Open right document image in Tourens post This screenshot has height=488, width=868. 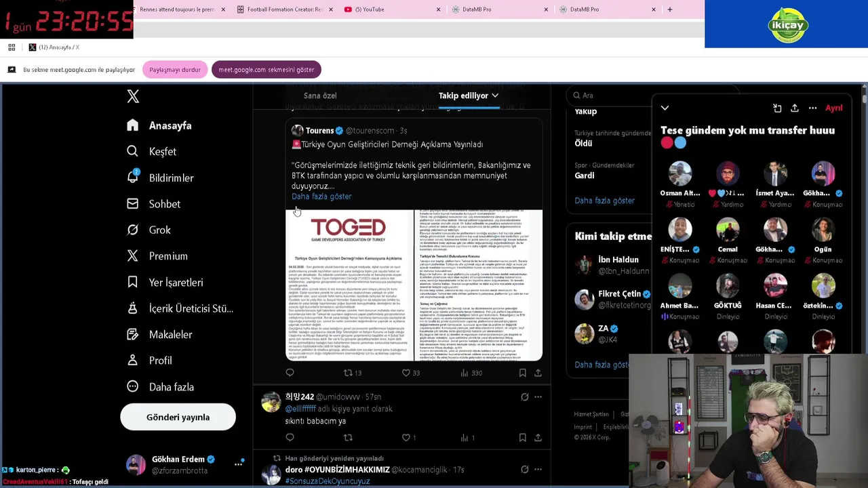pyautogui.click(x=478, y=285)
